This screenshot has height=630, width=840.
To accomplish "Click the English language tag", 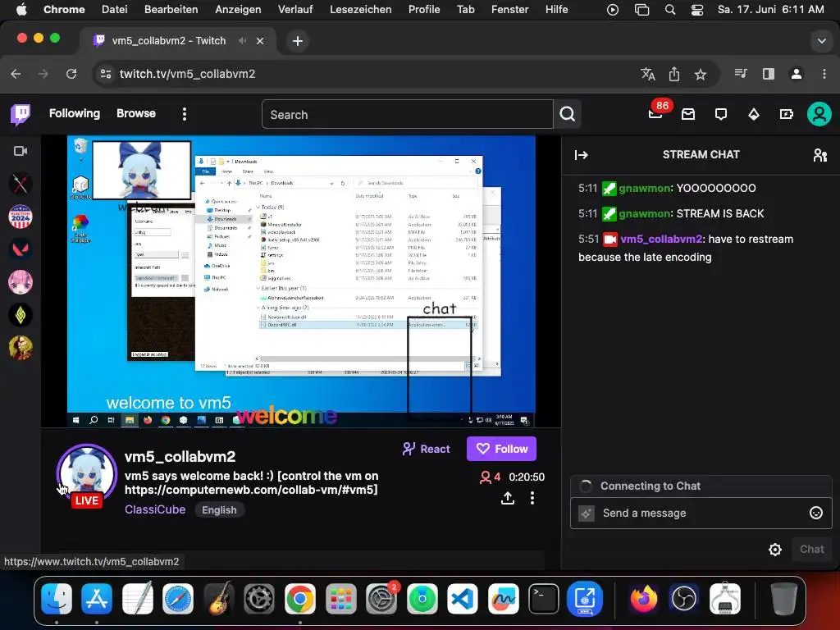I will point(219,510).
